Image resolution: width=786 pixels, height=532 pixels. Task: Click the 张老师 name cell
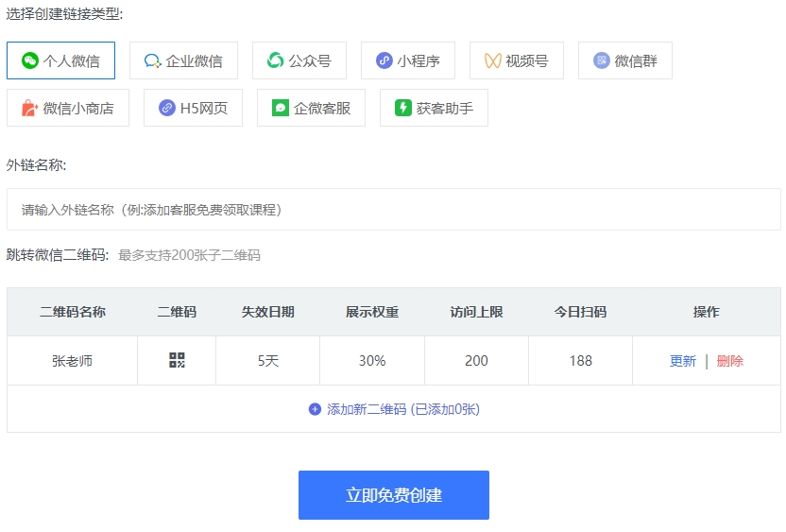72,361
